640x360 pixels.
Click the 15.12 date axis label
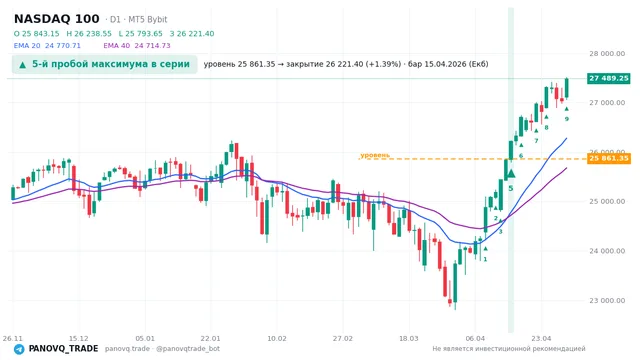click(x=79, y=338)
